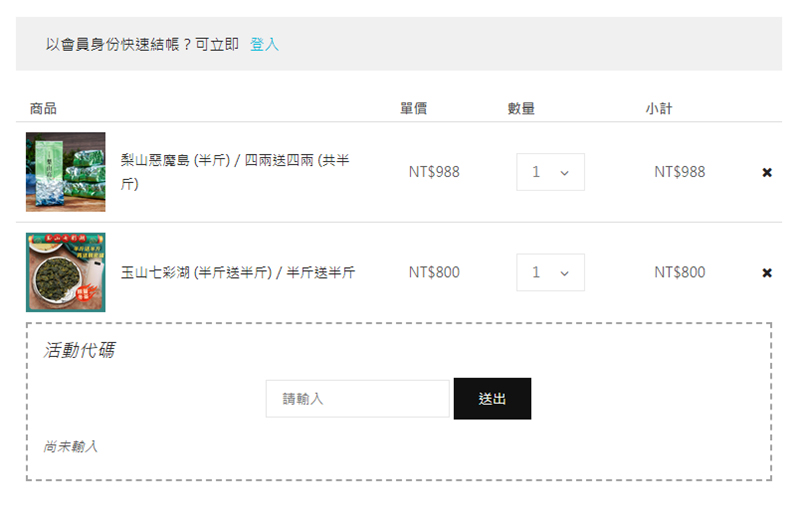Select the 數量 column header

pyautogui.click(x=521, y=108)
